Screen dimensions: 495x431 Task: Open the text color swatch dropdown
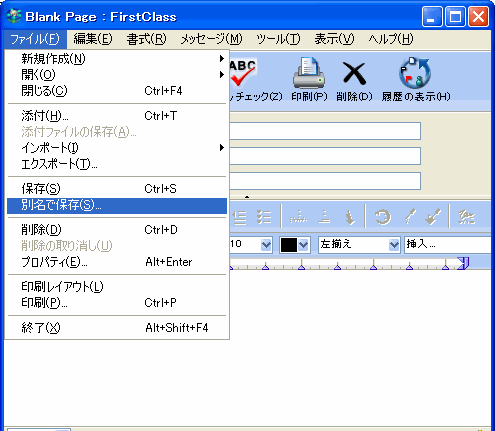tap(303, 245)
